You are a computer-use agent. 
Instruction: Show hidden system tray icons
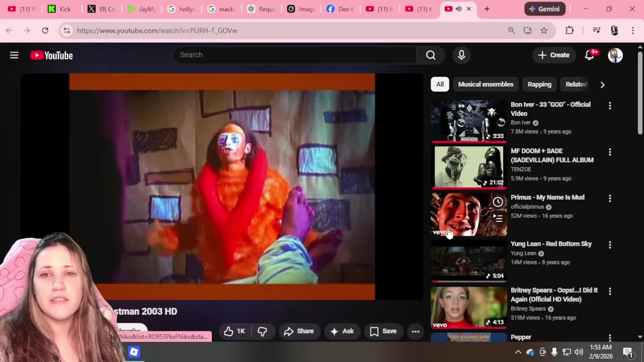coord(518,352)
